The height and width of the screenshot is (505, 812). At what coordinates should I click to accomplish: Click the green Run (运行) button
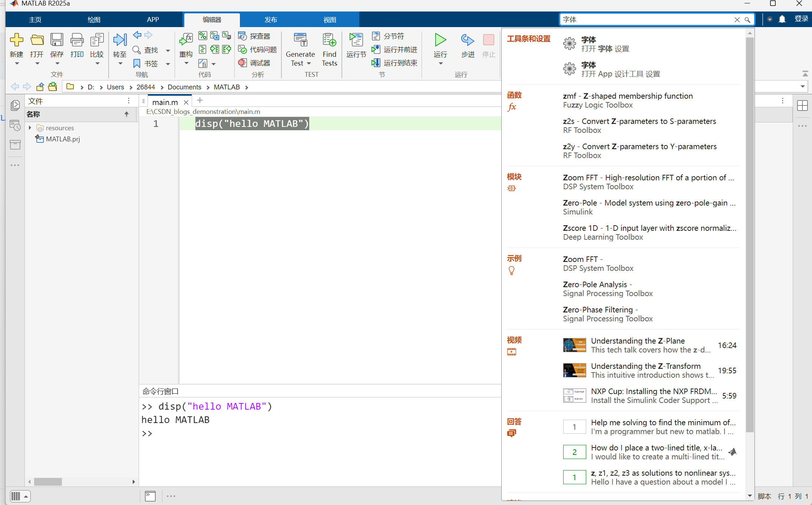point(440,40)
